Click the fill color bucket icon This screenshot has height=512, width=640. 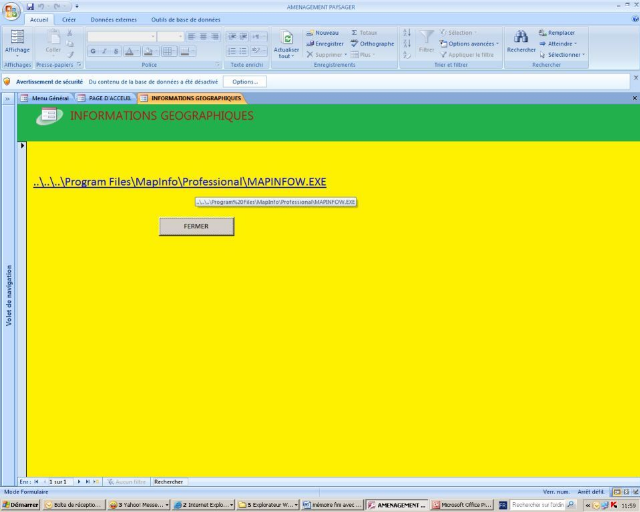pyautogui.click(x=148, y=51)
